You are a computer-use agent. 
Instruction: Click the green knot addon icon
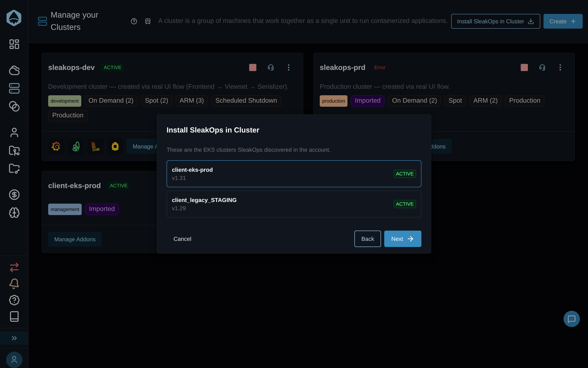point(76,146)
